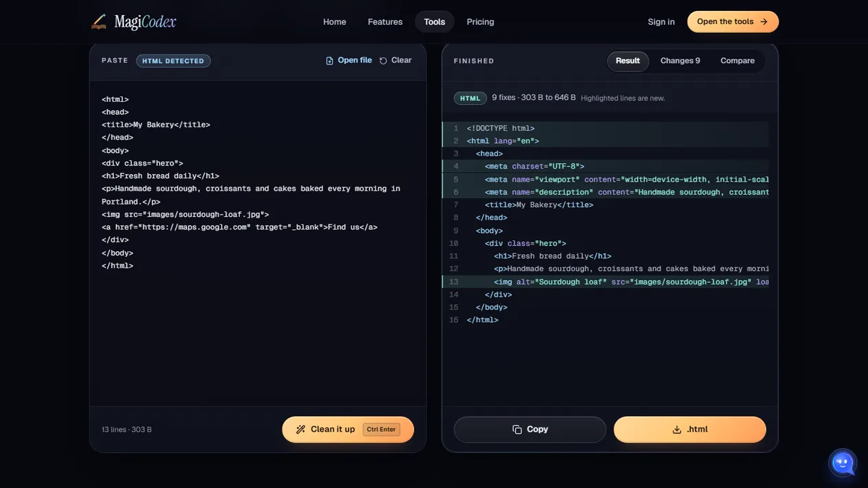Click the '9 fixes · 303 B to 646 B' summary
This screenshot has height=488, width=868.
pos(534,98)
